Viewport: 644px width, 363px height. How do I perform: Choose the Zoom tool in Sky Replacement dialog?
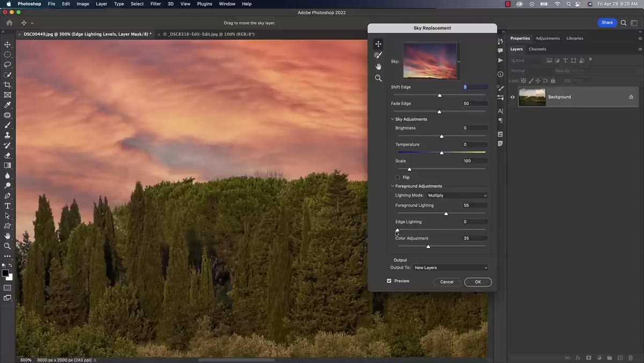378,78
